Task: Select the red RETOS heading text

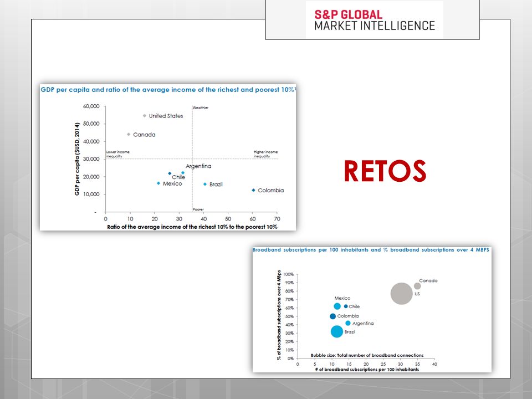Action: [x=385, y=171]
